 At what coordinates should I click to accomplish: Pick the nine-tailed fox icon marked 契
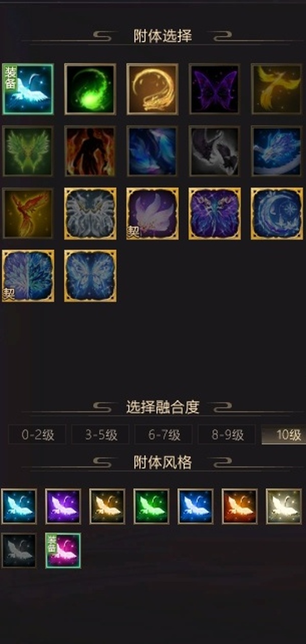pyautogui.click(x=152, y=213)
